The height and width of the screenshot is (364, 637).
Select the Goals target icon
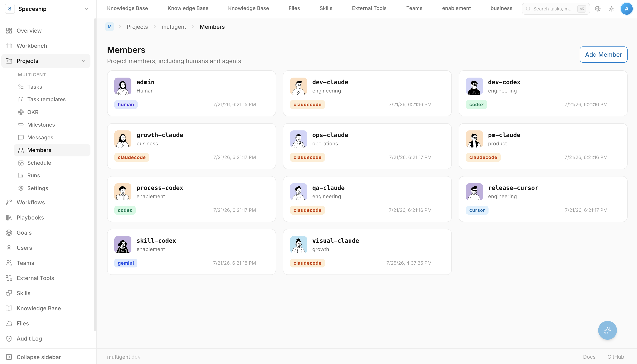tap(9, 233)
